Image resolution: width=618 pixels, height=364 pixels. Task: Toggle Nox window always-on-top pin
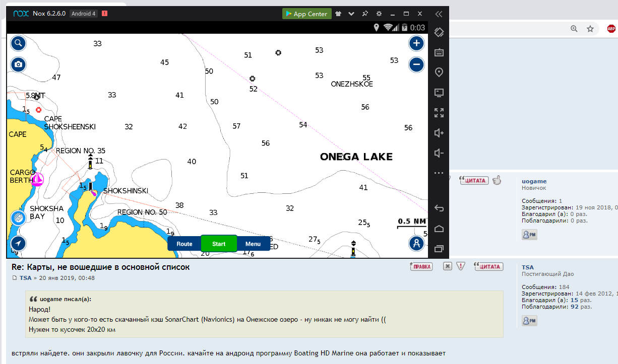pyautogui.click(x=365, y=14)
